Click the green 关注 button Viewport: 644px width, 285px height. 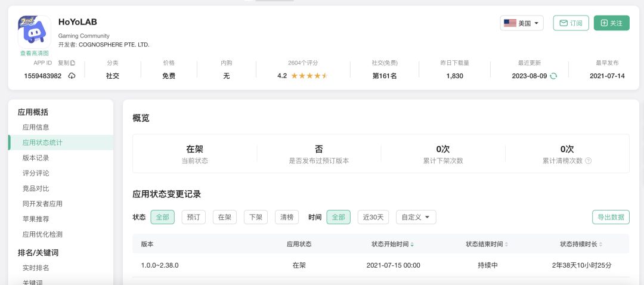pos(611,23)
